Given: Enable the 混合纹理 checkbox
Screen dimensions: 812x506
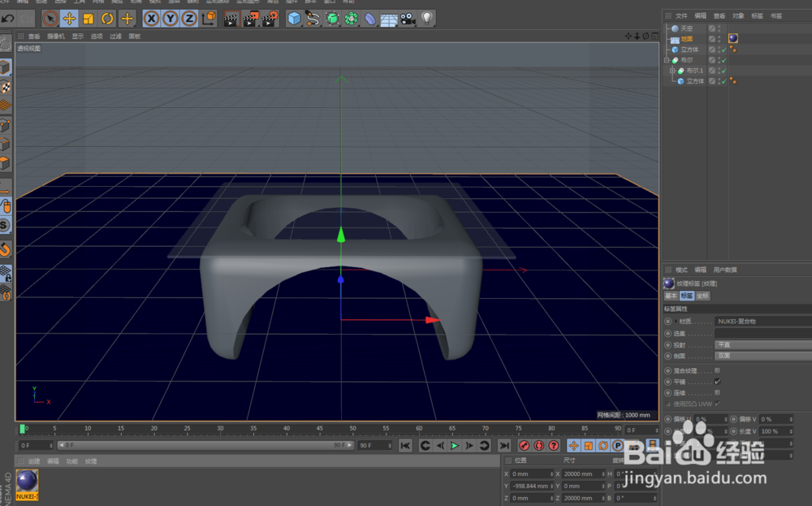Looking at the screenshot, I should [x=717, y=370].
